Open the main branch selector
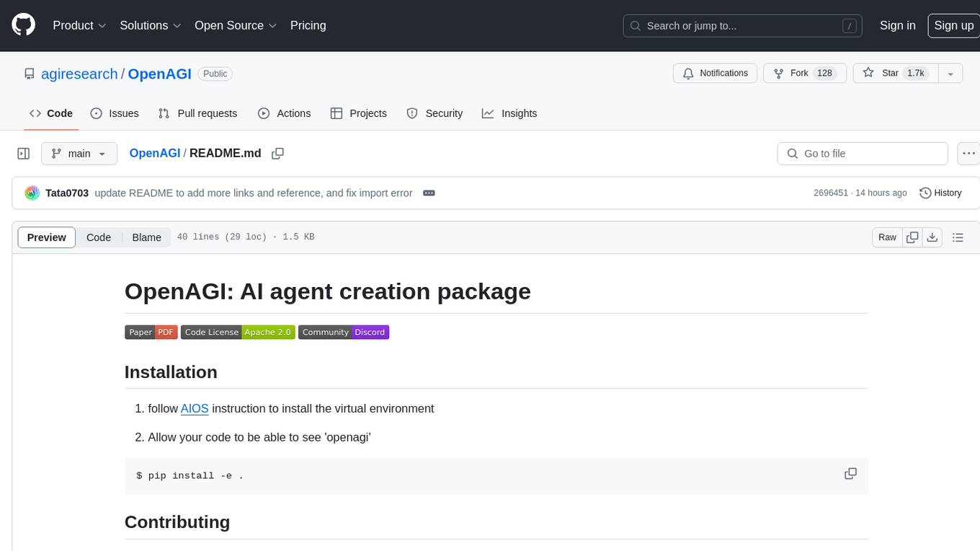Viewport: 980px width, 551px height. pyautogui.click(x=79, y=154)
